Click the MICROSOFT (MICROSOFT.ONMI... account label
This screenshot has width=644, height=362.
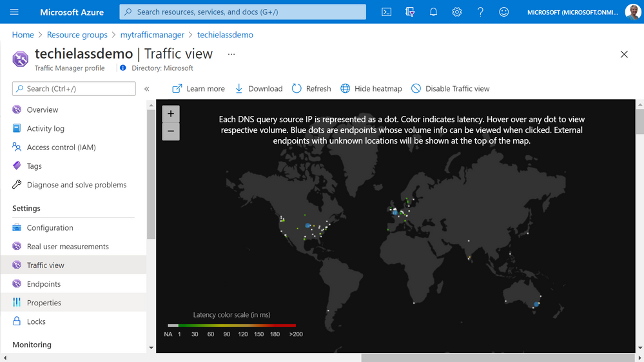(572, 12)
